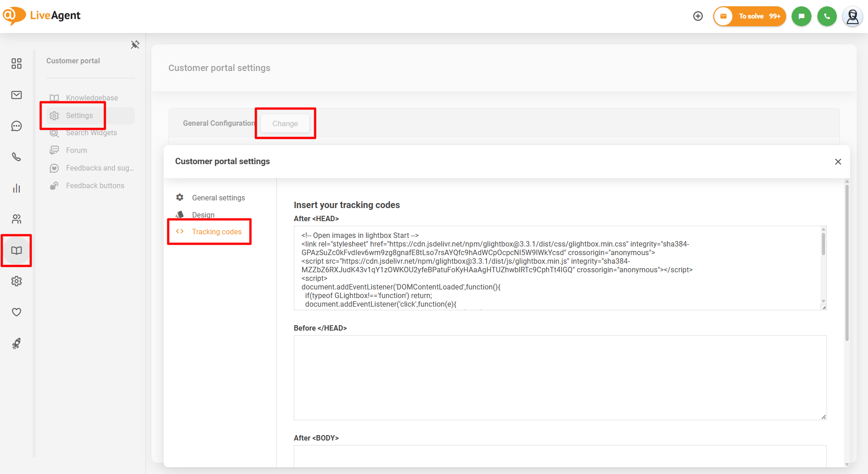
Task: Open the user profile avatar menu
Action: point(853,16)
